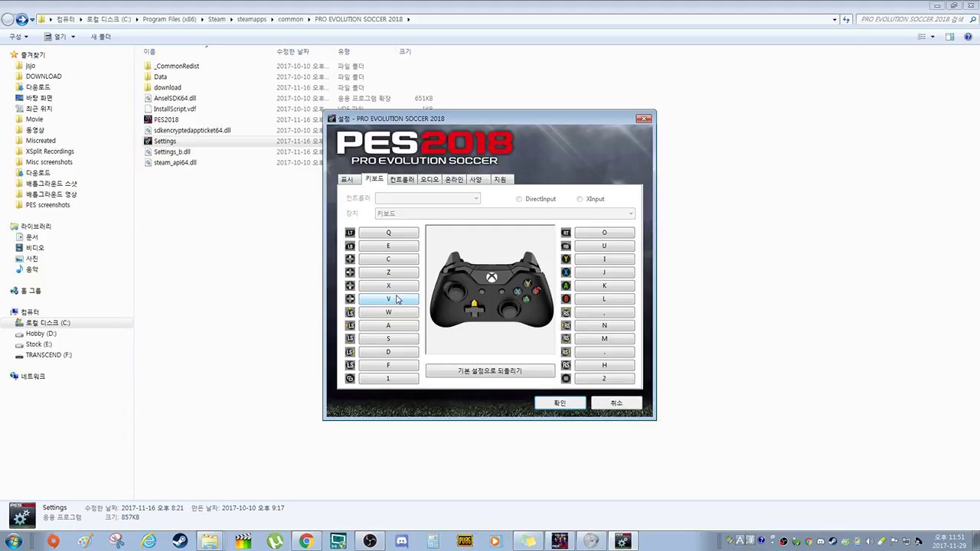This screenshot has height=551, width=980.
Task: Switch to the 표시 tab
Action: point(347,179)
